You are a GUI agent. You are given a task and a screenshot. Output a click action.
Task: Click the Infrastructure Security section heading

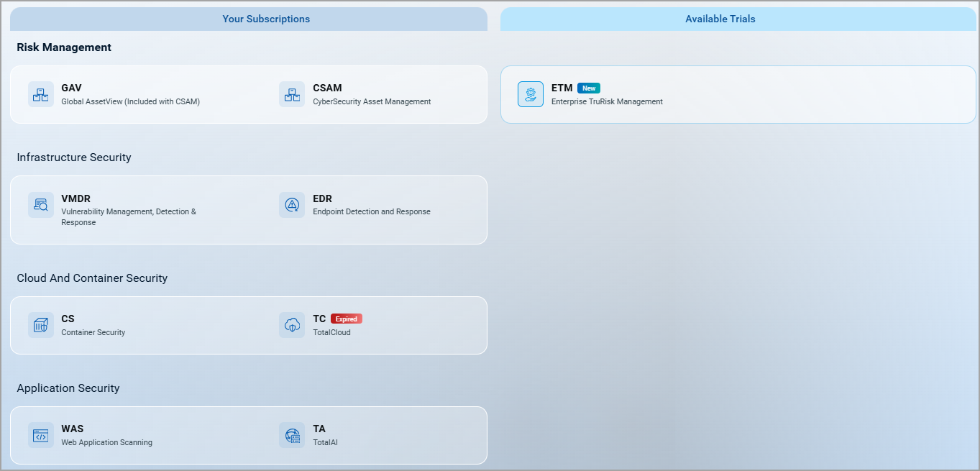click(74, 157)
